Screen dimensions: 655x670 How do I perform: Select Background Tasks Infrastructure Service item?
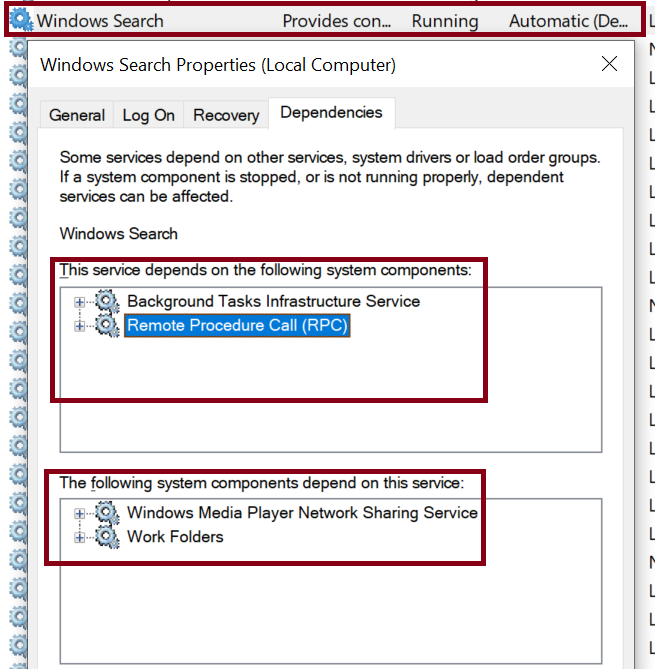(x=273, y=302)
